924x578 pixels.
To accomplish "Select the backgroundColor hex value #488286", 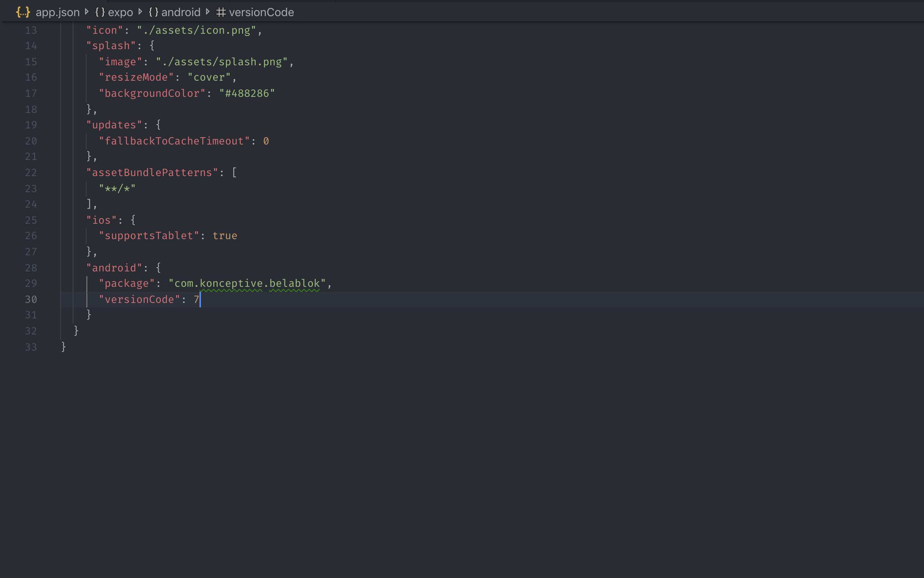I will point(247,93).
